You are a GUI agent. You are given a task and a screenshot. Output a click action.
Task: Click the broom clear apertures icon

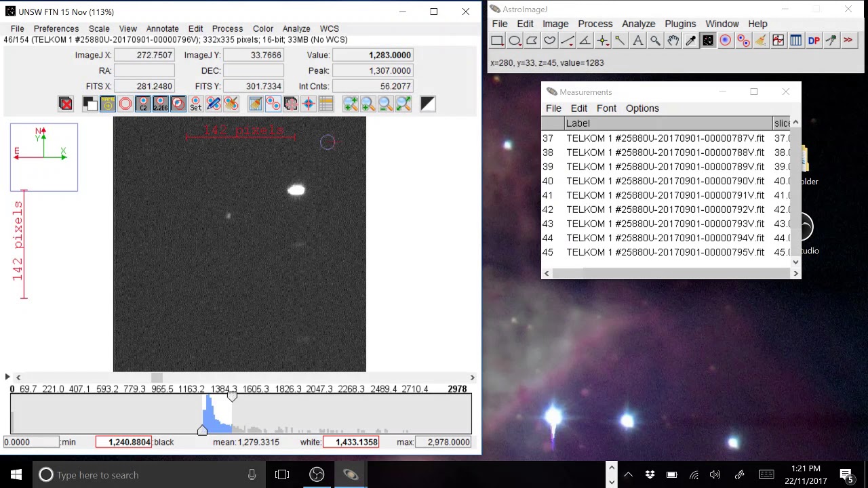231,104
